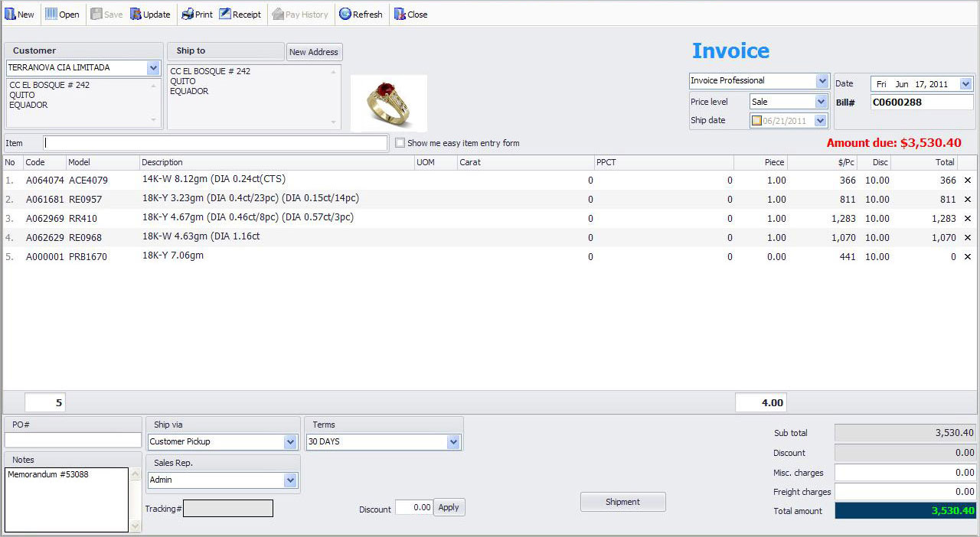The width and height of the screenshot is (980, 537).
Task: Open the Invoice Professional template dropdown
Action: click(x=822, y=80)
